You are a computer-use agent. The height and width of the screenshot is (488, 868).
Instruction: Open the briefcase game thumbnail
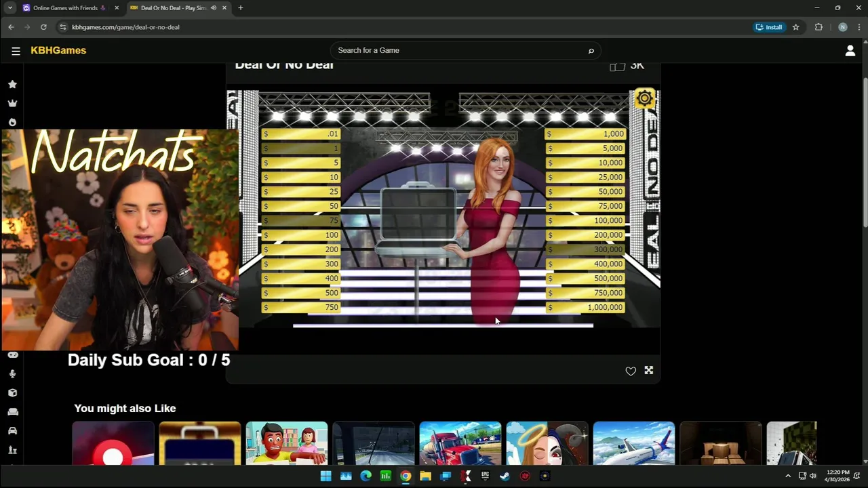[200, 443]
